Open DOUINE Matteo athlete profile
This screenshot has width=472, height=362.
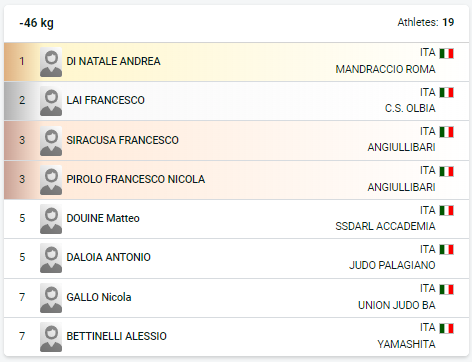pyautogui.click(x=103, y=218)
